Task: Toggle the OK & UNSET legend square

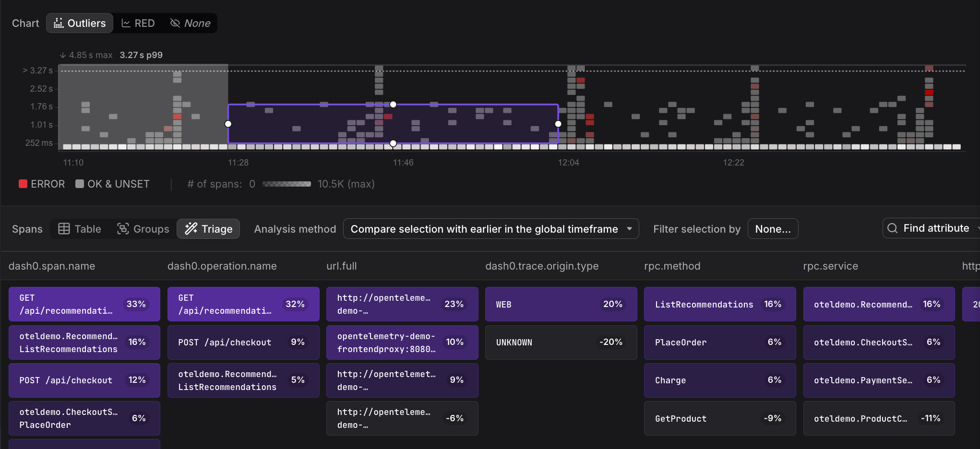Action: pyautogui.click(x=80, y=184)
